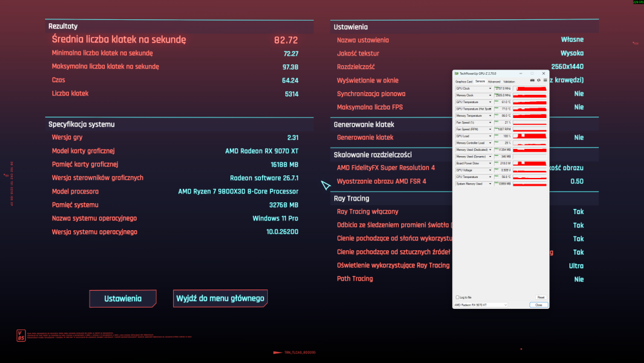This screenshot has height=363, width=644.
Task: Click the Maksymalna liczba FPS value Nie
Action: 579,107
